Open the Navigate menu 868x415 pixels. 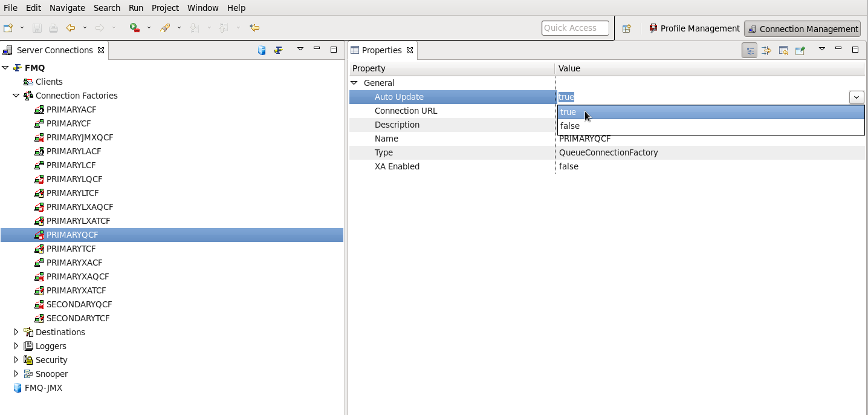point(67,8)
